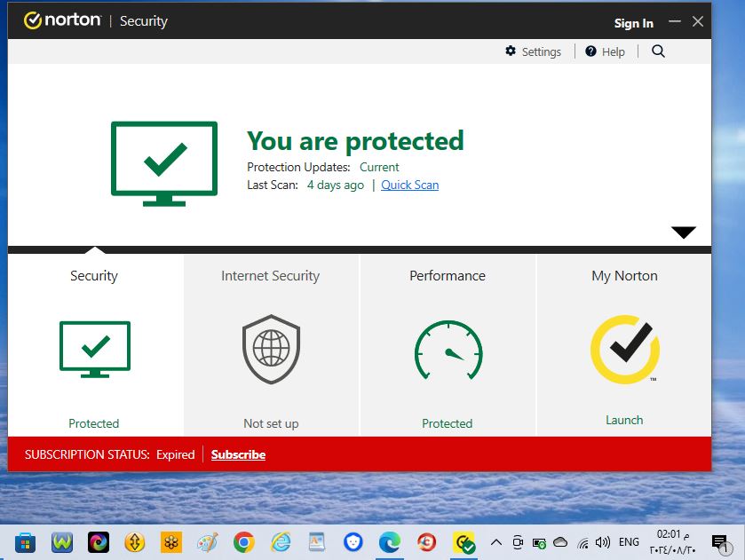The image size is (745, 560).
Task: Minimize the Norton Security window
Action: 675,21
